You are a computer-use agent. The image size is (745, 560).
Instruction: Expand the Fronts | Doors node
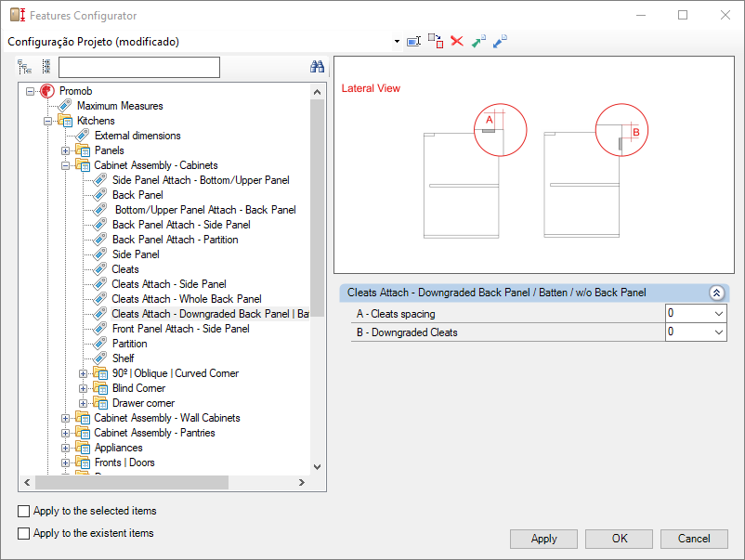[66, 462]
